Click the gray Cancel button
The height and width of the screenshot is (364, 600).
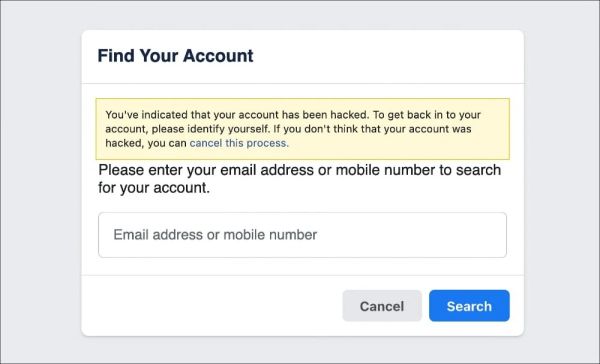tap(382, 305)
